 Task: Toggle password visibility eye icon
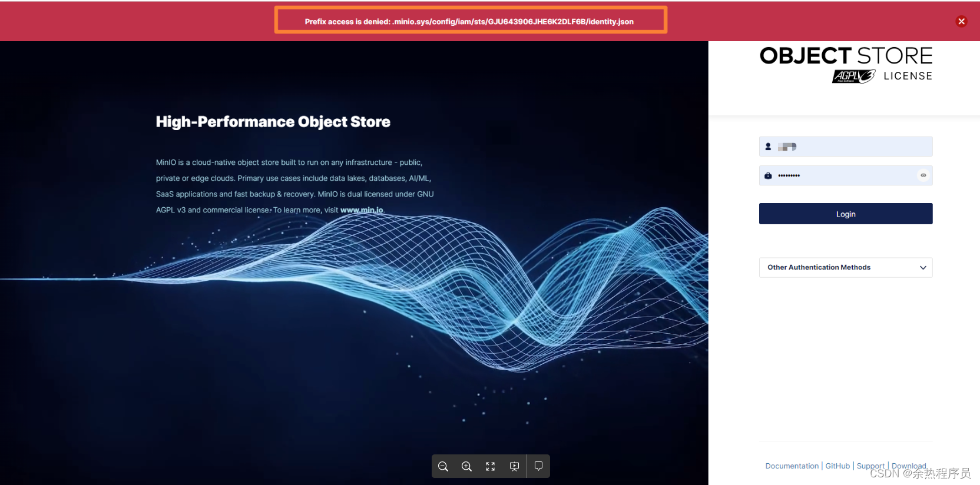pyautogui.click(x=923, y=175)
